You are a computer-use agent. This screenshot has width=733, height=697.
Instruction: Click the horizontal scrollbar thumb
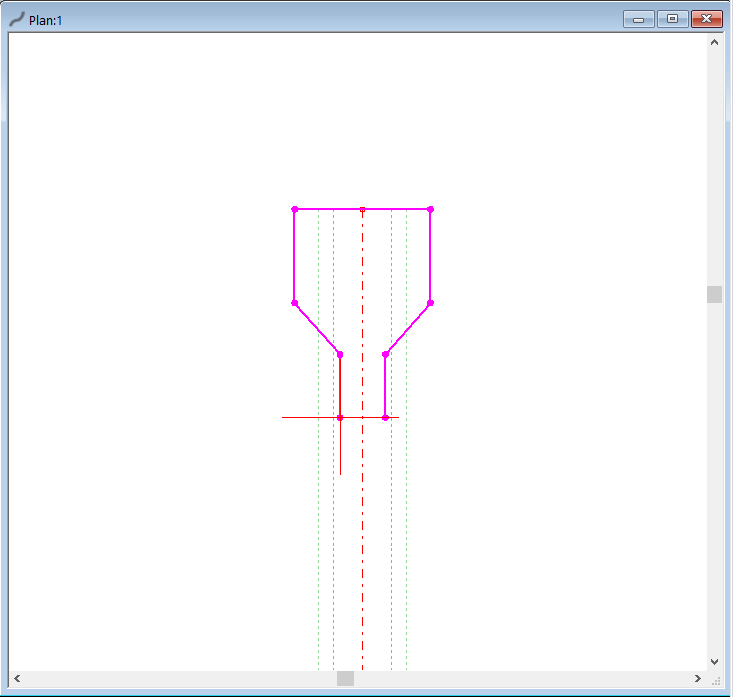coord(345,678)
